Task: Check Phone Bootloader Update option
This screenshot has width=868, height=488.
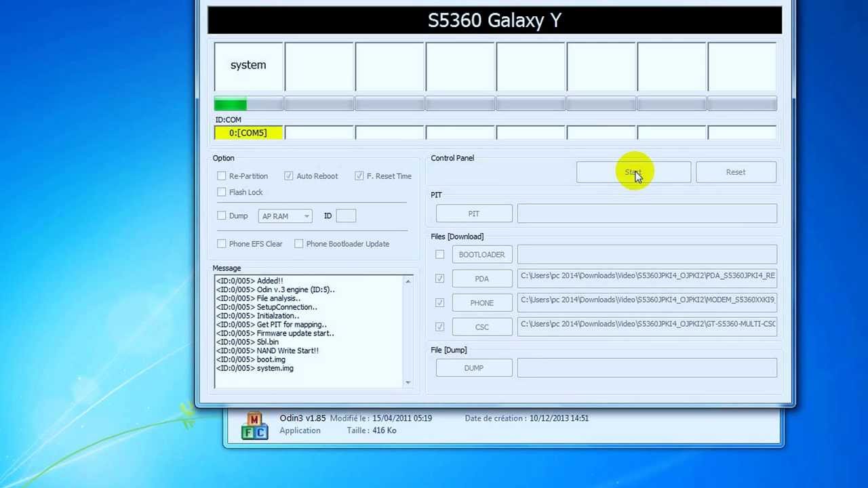Action: tap(299, 244)
